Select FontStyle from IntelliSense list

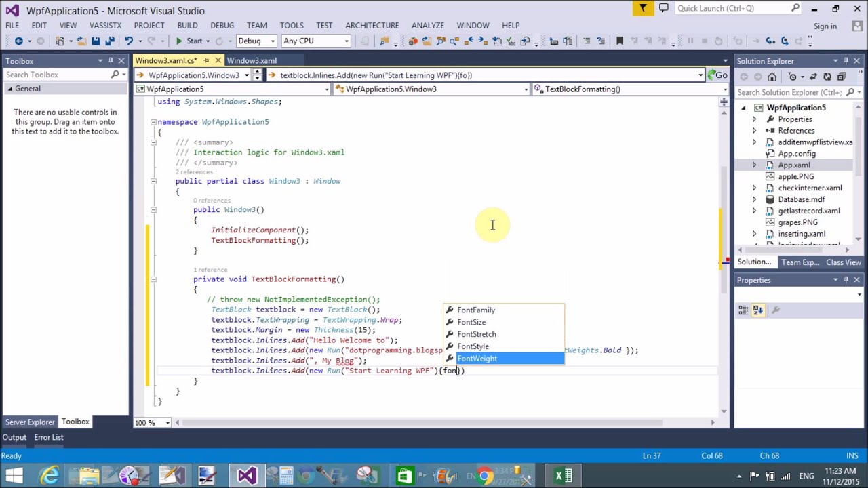504,347
